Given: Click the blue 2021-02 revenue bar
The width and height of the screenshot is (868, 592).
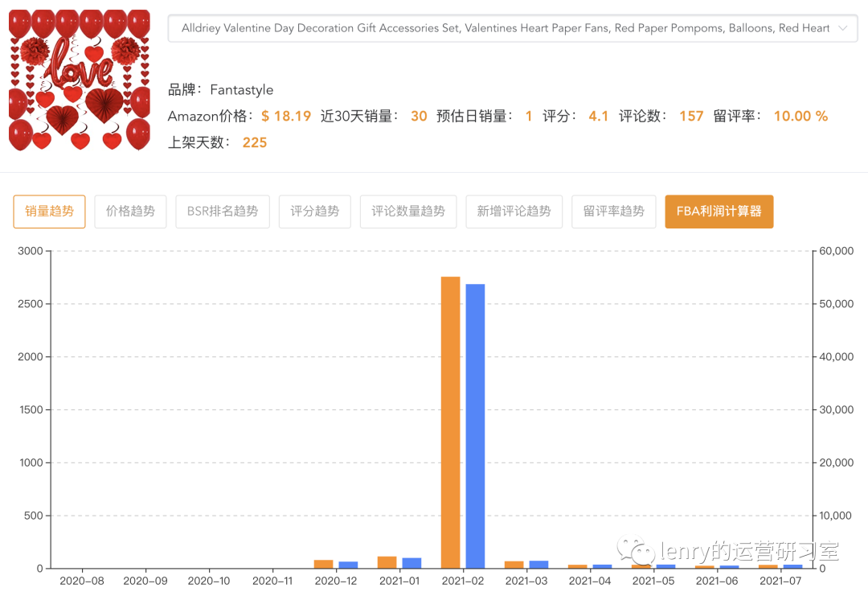Looking at the screenshot, I should pyautogui.click(x=475, y=425).
